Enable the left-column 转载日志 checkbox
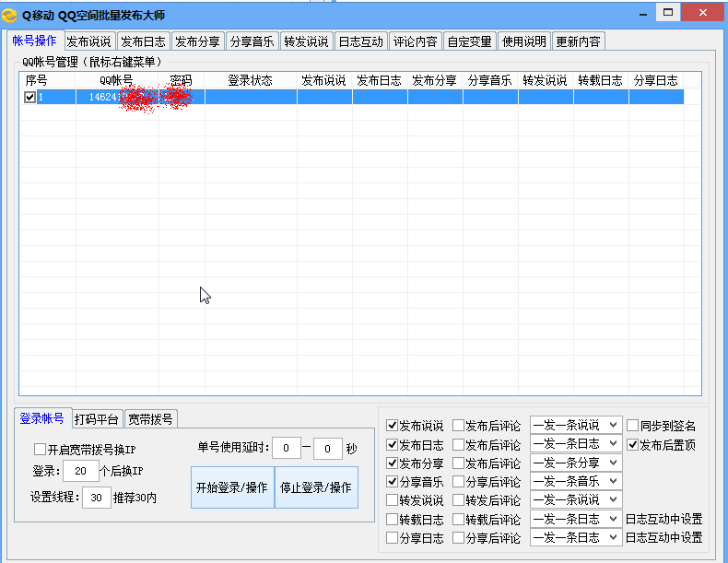728x563 pixels. tap(392, 519)
